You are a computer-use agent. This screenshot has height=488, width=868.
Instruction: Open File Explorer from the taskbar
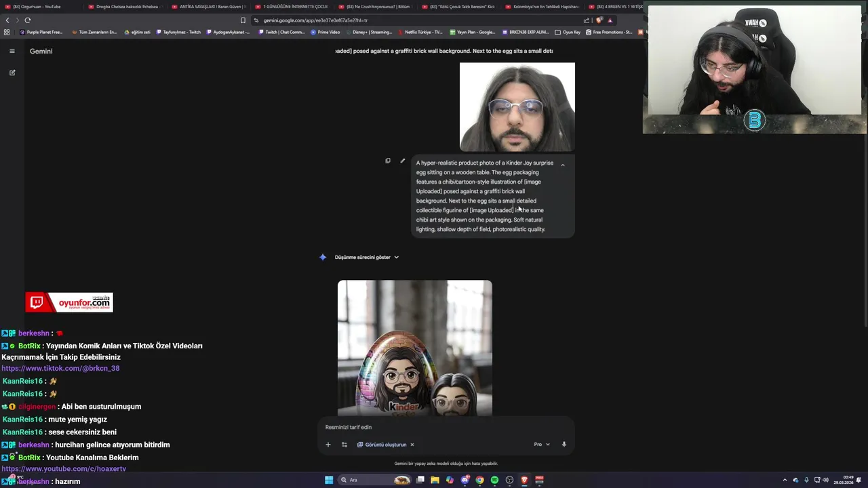click(435, 480)
